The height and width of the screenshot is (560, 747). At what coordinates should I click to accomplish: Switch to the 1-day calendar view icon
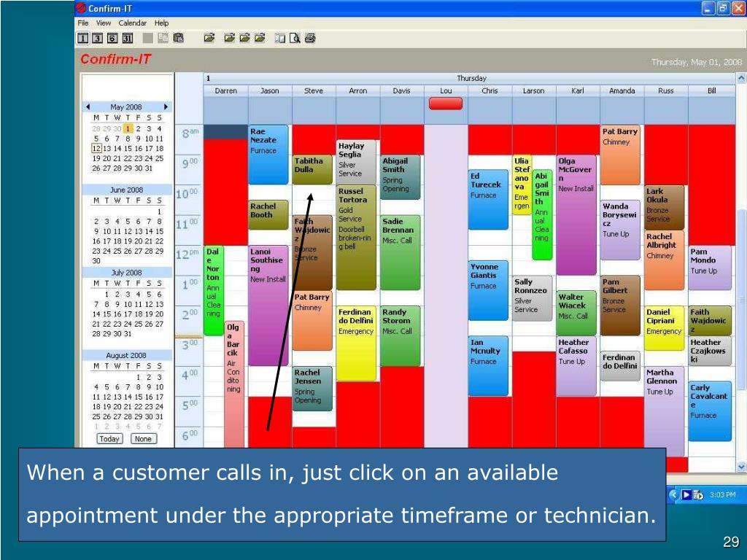(x=83, y=38)
